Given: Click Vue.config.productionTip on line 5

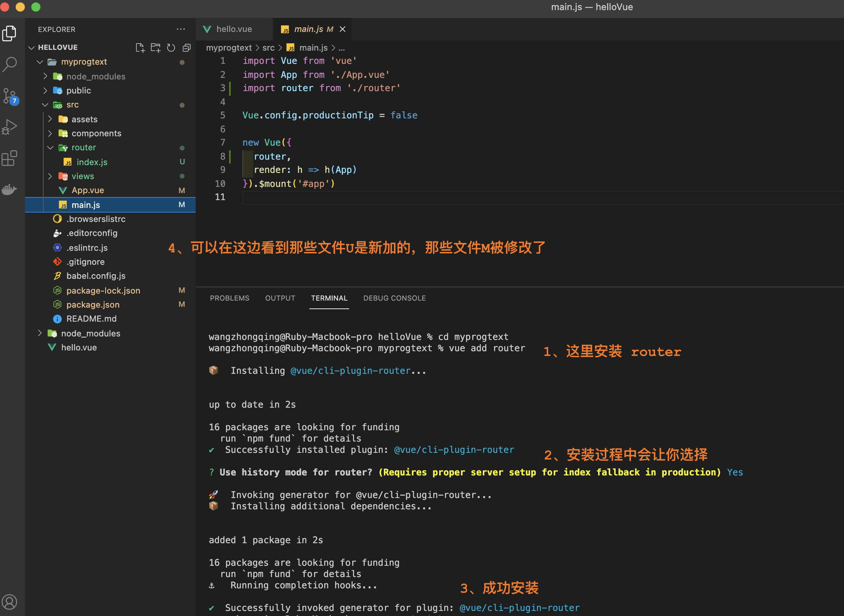Looking at the screenshot, I should (308, 116).
